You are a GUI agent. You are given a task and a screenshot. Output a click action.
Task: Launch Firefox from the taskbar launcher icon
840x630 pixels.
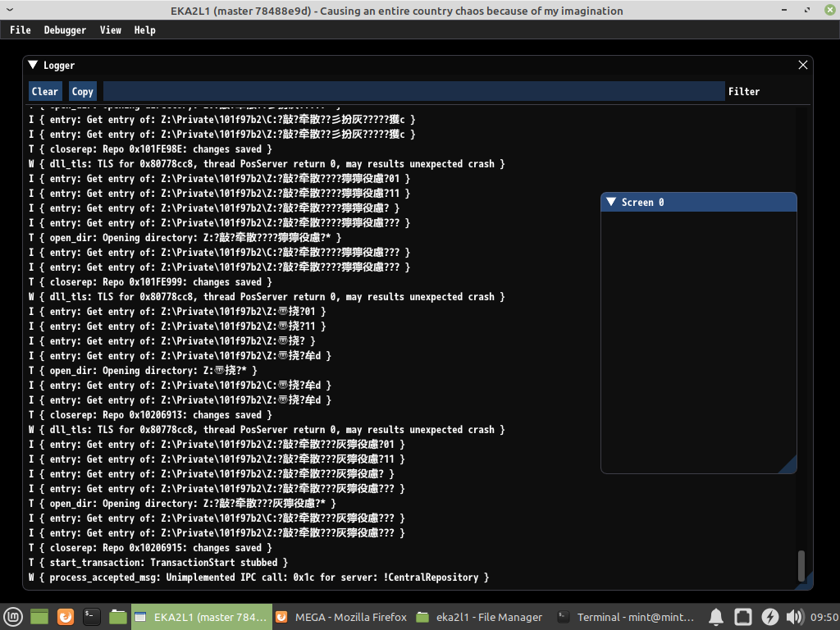tap(64, 616)
